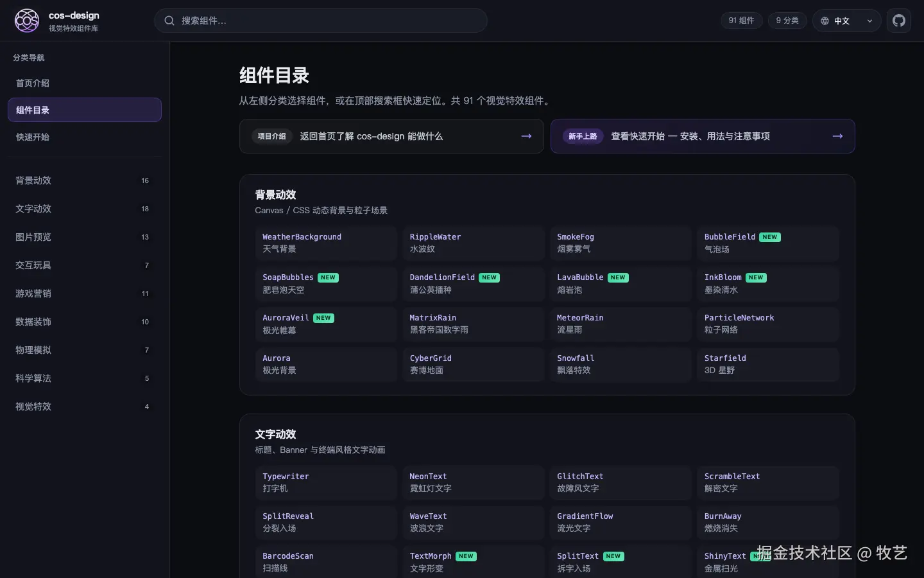Open the BubbleField component card
Viewport: 924px width, 578px height.
click(768, 243)
